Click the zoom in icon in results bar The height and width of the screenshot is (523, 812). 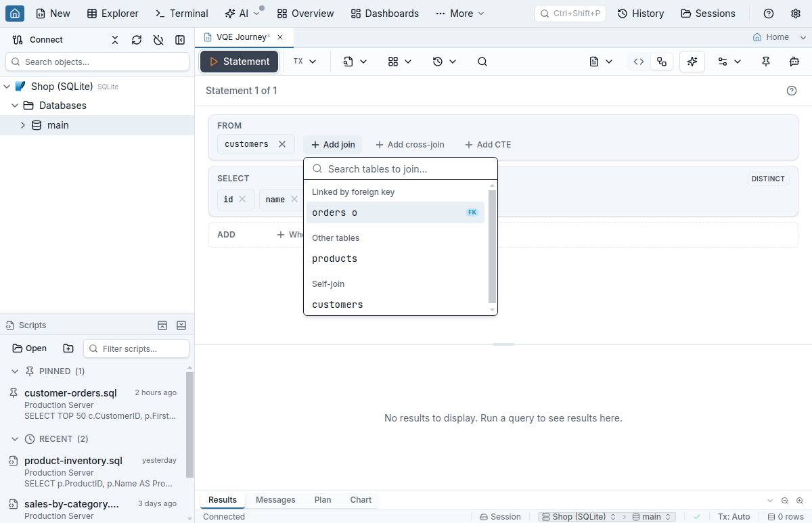(800, 501)
